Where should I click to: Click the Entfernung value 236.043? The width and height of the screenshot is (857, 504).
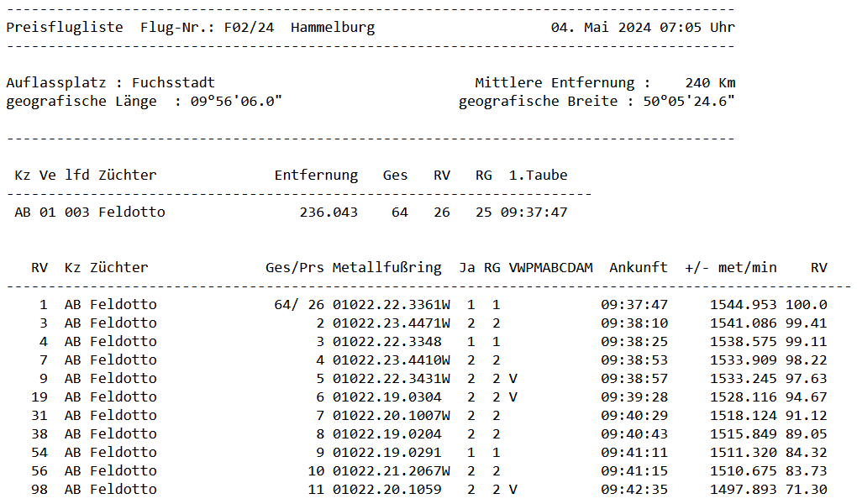coord(329,212)
